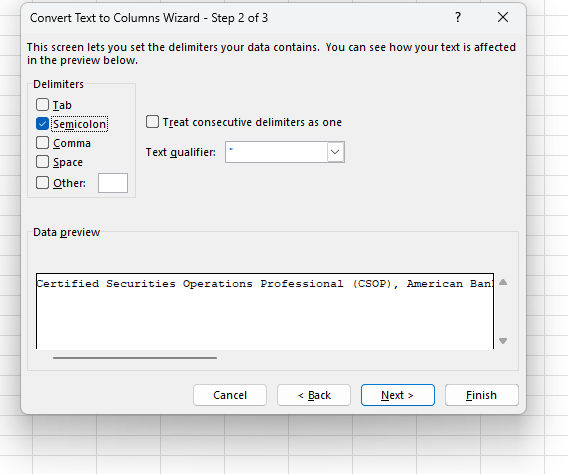The width and height of the screenshot is (568, 474).
Task: Enable Treat consecutive delimiters as one
Action: [152, 122]
